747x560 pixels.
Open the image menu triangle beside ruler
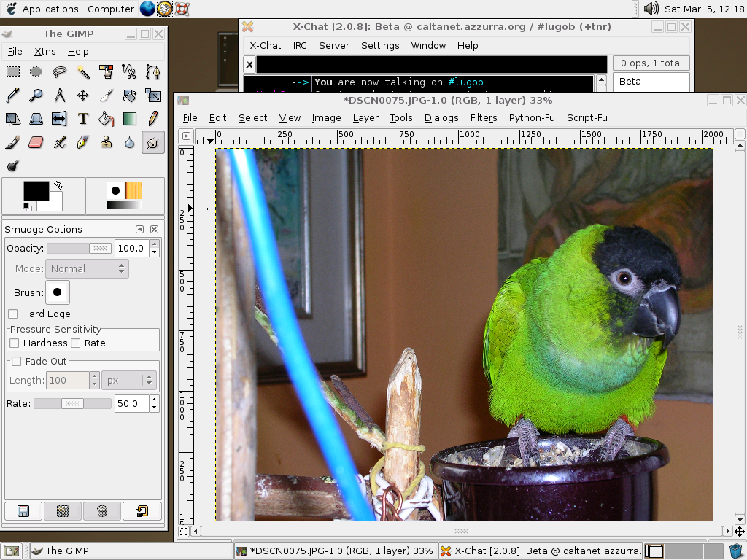186,136
